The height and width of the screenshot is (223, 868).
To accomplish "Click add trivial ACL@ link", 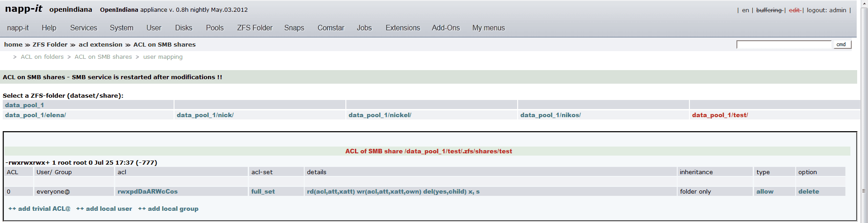I will (x=39, y=209).
